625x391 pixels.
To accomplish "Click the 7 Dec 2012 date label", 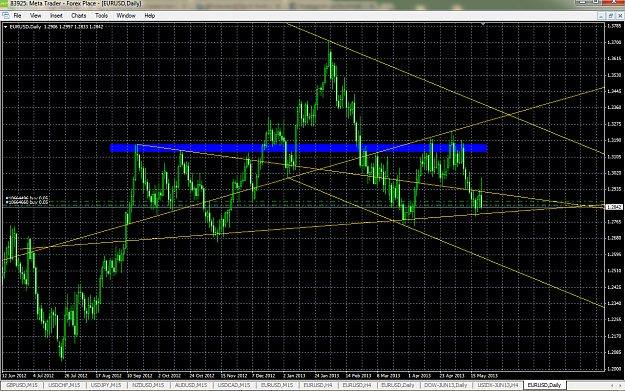I will pyautogui.click(x=263, y=375).
